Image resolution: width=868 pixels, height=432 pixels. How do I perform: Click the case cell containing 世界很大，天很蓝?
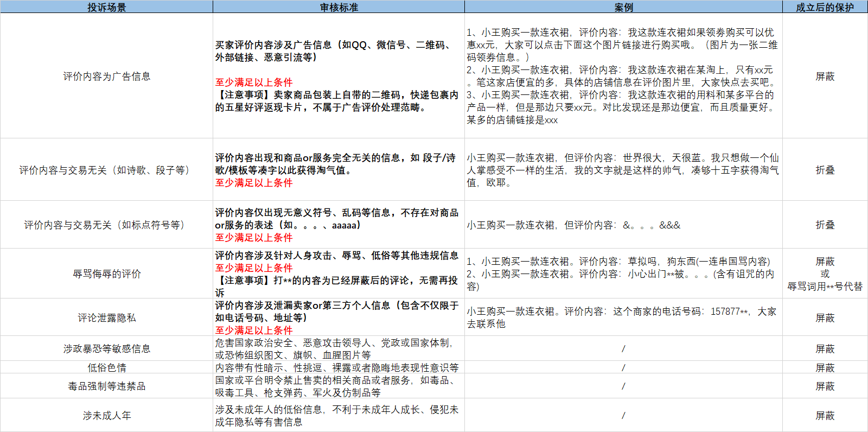click(623, 170)
